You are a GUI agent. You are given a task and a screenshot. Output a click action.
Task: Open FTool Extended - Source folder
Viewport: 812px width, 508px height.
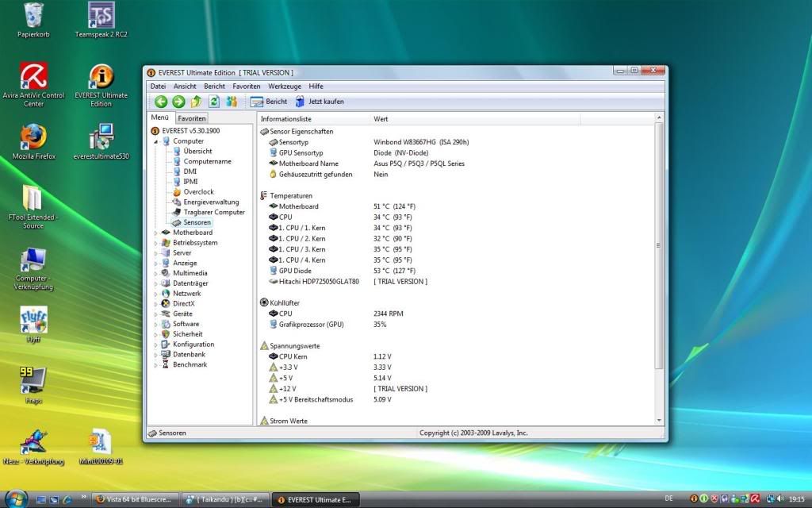tap(33, 207)
